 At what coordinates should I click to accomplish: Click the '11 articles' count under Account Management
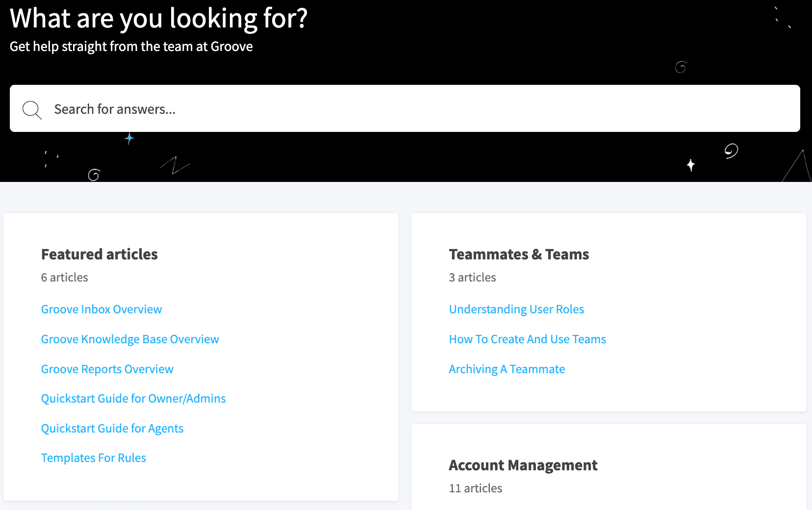point(475,488)
